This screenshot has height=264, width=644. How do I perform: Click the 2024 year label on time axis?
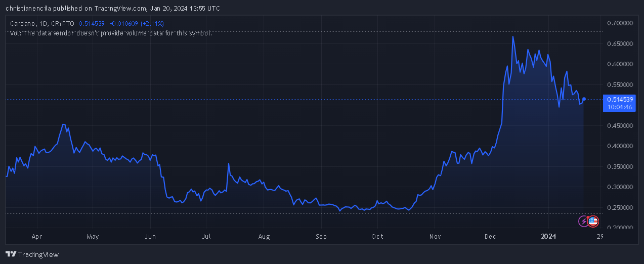point(548,236)
